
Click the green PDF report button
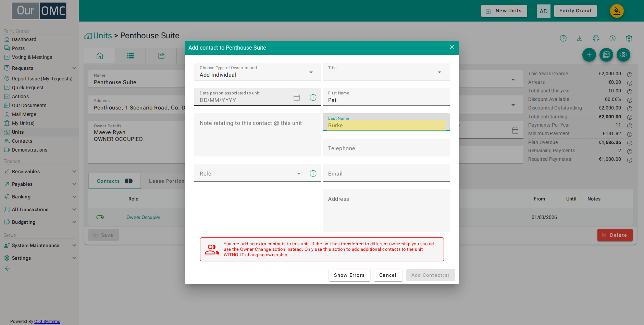coord(606,55)
